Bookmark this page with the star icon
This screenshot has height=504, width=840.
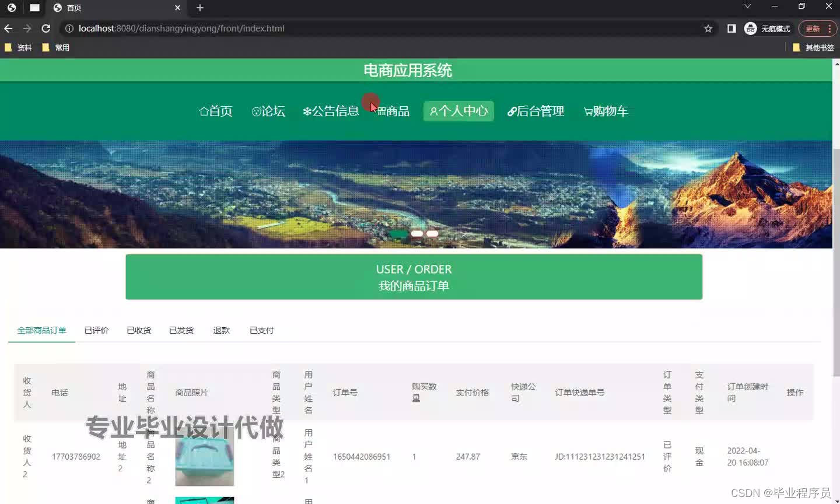click(708, 28)
